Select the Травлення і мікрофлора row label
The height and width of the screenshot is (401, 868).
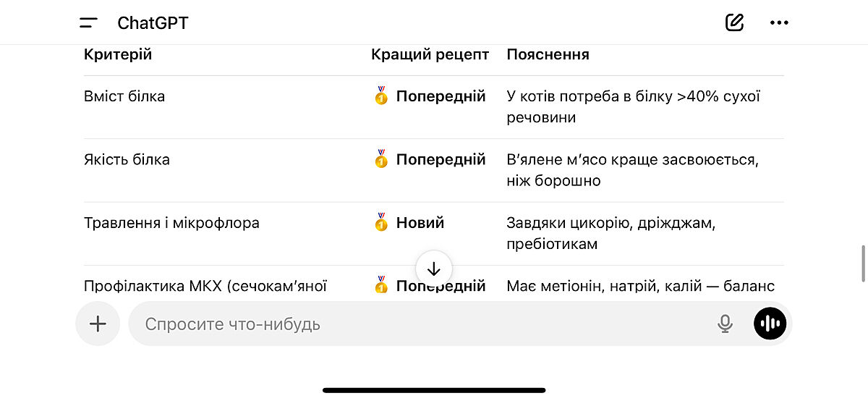[171, 223]
